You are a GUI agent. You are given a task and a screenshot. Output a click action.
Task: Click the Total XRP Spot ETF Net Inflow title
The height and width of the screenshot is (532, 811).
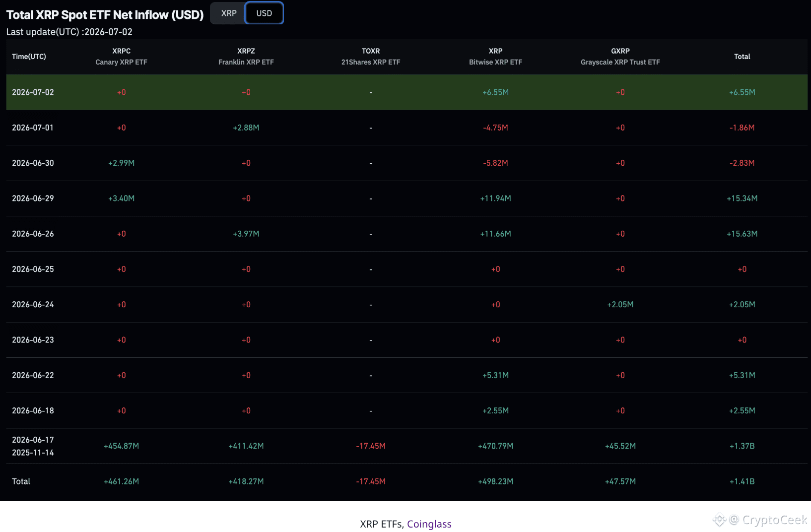click(105, 15)
